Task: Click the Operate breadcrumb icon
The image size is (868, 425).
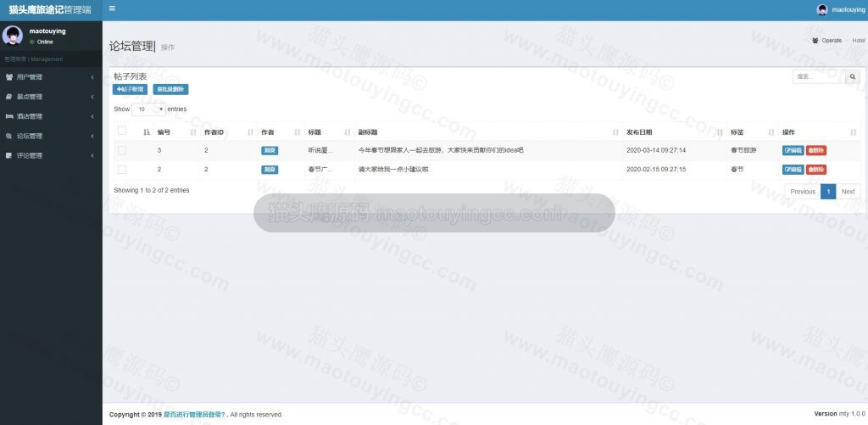Action: pos(815,41)
